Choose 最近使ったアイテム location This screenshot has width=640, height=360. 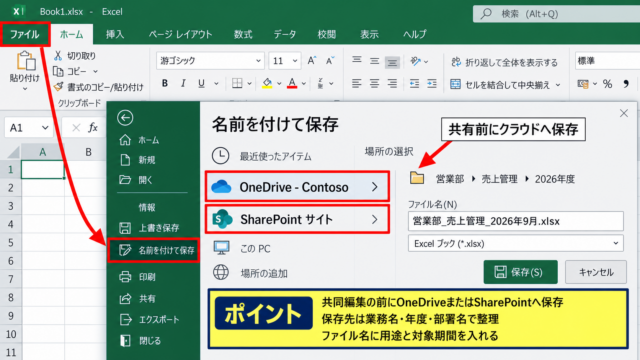click(262, 156)
